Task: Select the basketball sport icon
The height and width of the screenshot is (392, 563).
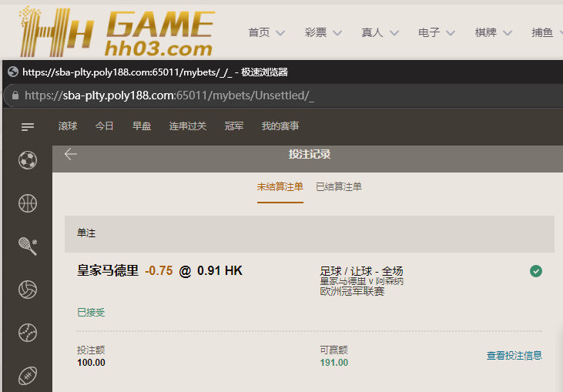Action: 28,203
